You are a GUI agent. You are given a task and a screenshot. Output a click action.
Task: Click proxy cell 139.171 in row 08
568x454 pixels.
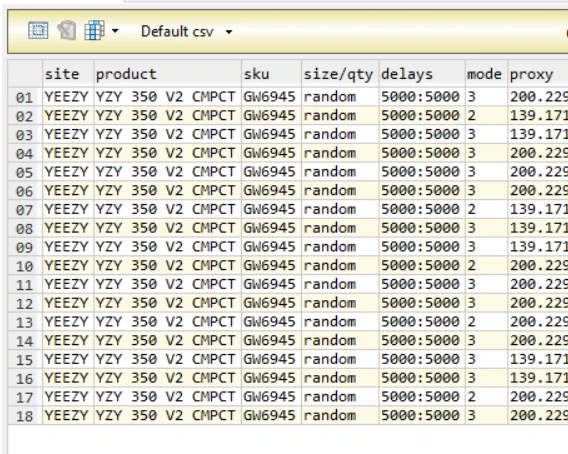pos(538,228)
